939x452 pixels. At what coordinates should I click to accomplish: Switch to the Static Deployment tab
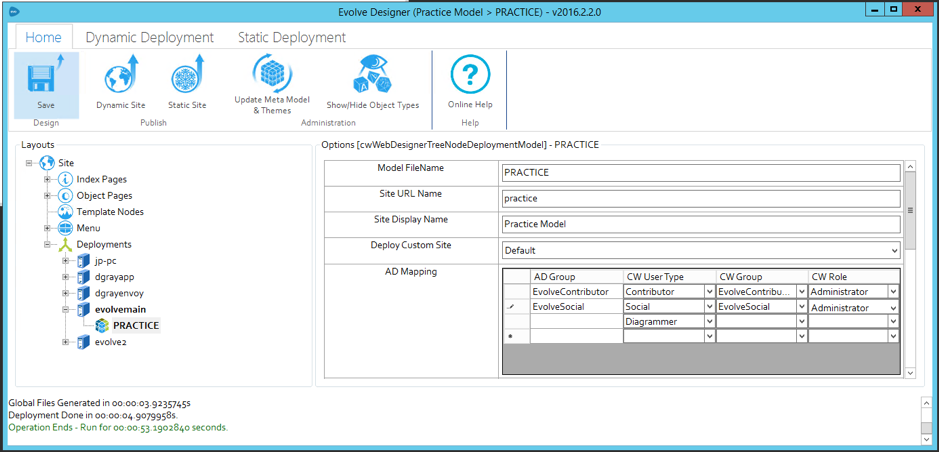tap(291, 37)
